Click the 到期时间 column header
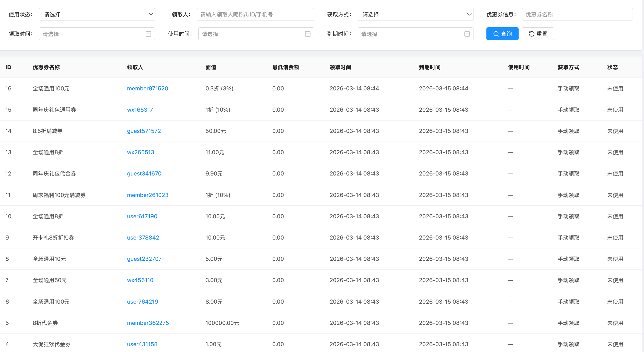Image resolution: width=644 pixels, height=352 pixels. 430,67
